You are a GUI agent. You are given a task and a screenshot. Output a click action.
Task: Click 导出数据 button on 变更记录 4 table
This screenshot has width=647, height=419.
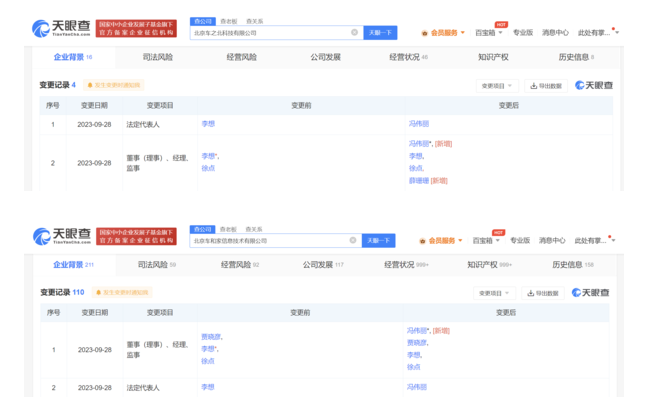pyautogui.click(x=546, y=86)
